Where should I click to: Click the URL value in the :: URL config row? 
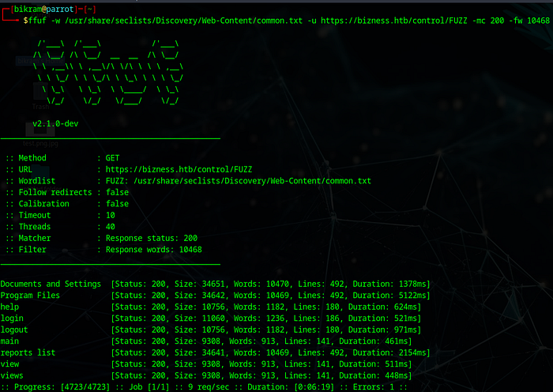(179, 169)
